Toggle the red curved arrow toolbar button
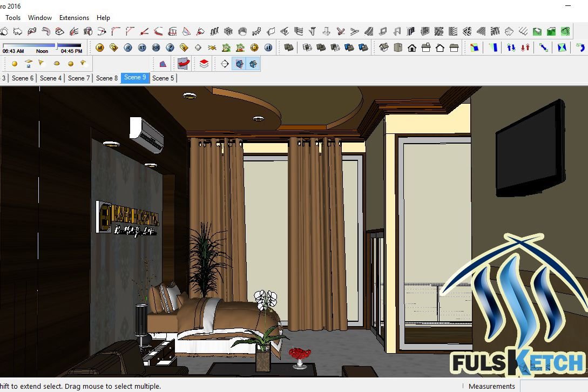The height and width of the screenshot is (392, 588). 184,64
